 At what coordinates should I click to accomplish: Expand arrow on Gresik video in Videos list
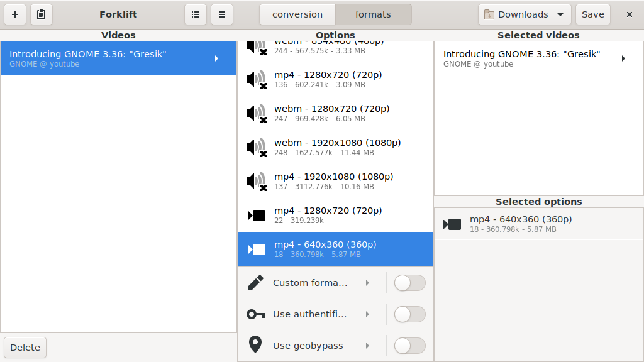[216, 58]
